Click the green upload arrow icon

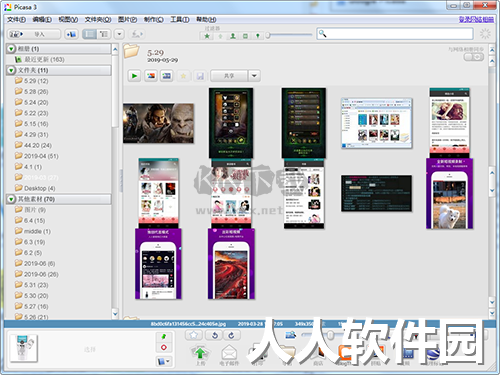coord(200,353)
